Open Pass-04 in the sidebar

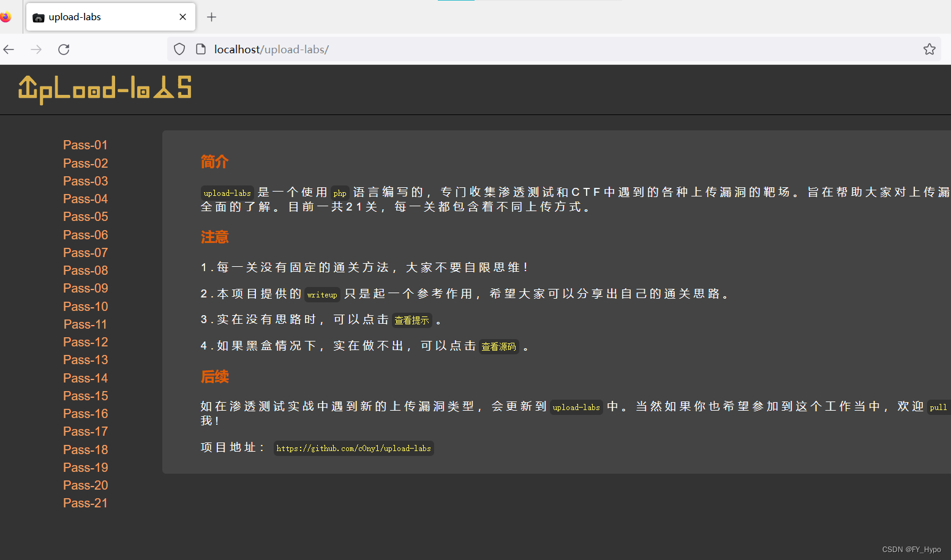pos(85,199)
